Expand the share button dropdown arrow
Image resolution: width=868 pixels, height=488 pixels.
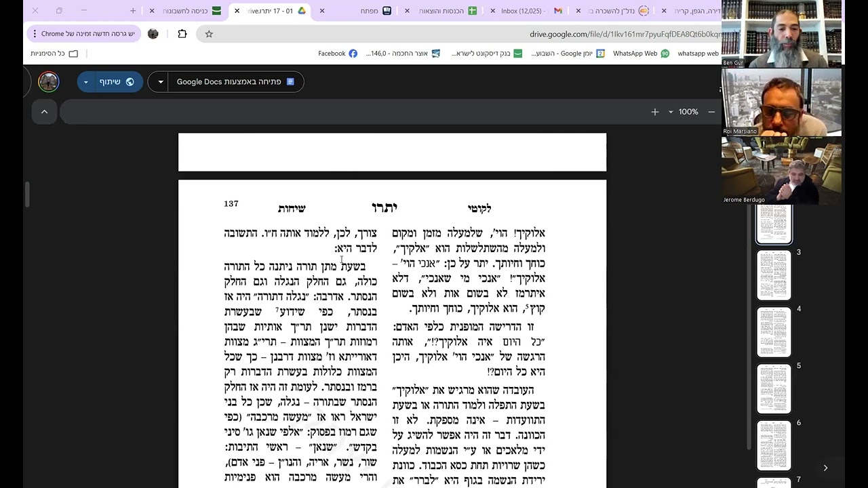[x=85, y=82]
